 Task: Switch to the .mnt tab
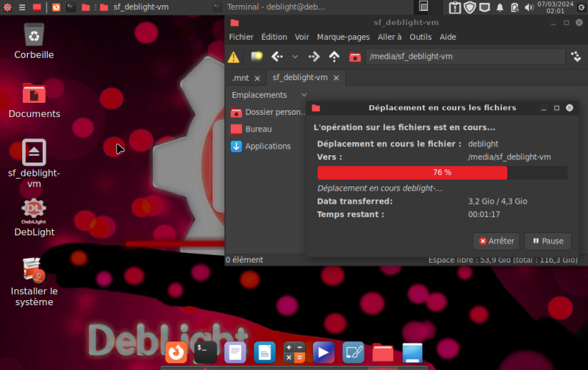point(240,77)
